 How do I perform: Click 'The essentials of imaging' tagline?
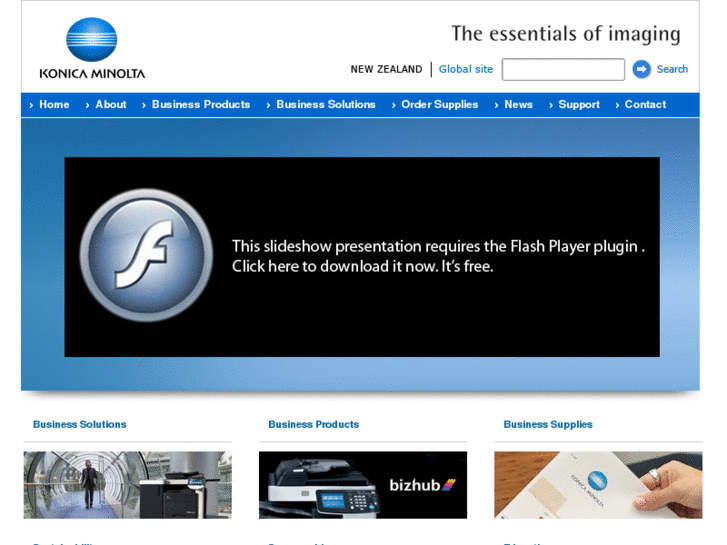point(566,34)
